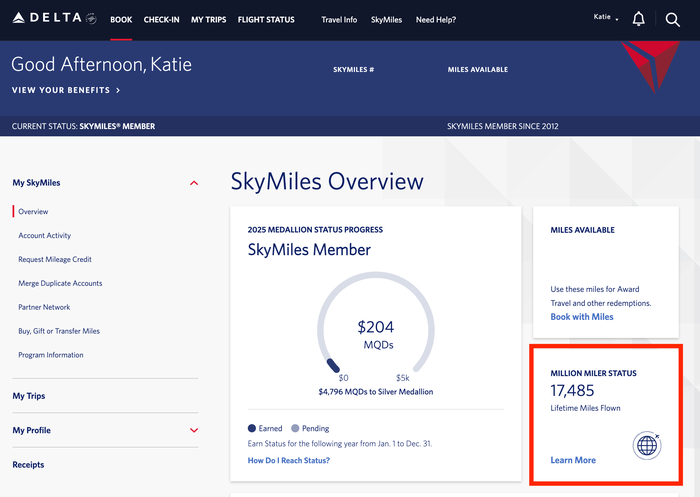Viewport: 700px width, 497px height.
Task: Open the Katie account dropdown
Action: (x=606, y=17)
